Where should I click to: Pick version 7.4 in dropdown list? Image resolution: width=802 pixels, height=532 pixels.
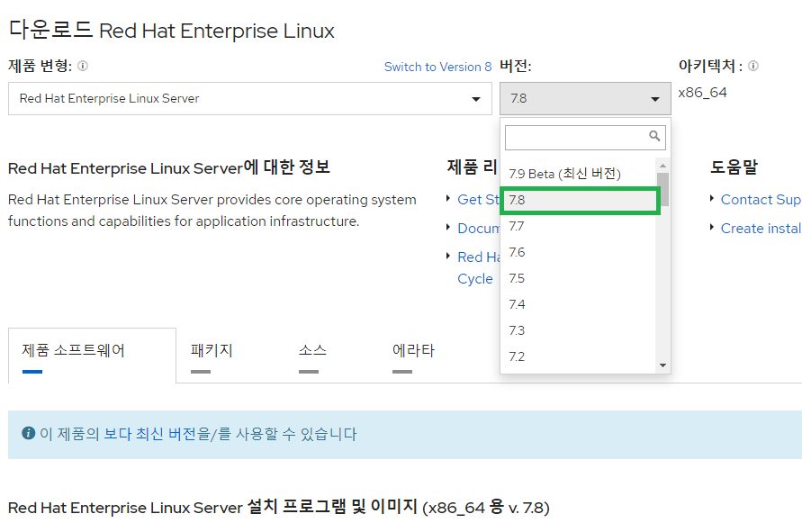(x=578, y=304)
